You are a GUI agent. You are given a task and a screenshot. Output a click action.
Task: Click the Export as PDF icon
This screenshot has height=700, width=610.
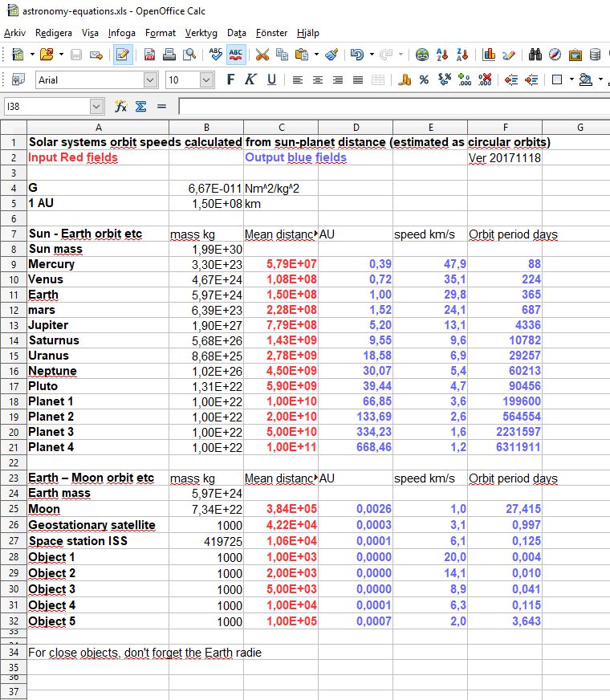click(150, 55)
